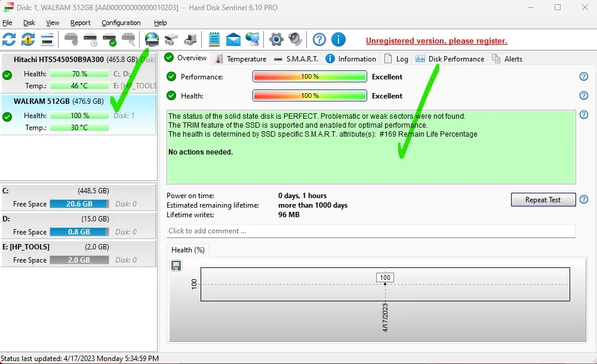597x364 pixels.
Task: Click the Repeat Test button
Action: pyautogui.click(x=543, y=199)
